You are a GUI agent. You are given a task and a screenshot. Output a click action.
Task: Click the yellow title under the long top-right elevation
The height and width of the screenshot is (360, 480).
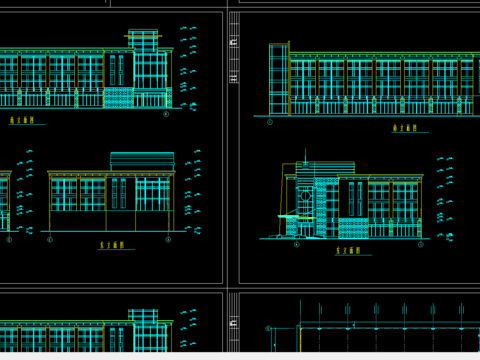pyautogui.click(x=405, y=128)
